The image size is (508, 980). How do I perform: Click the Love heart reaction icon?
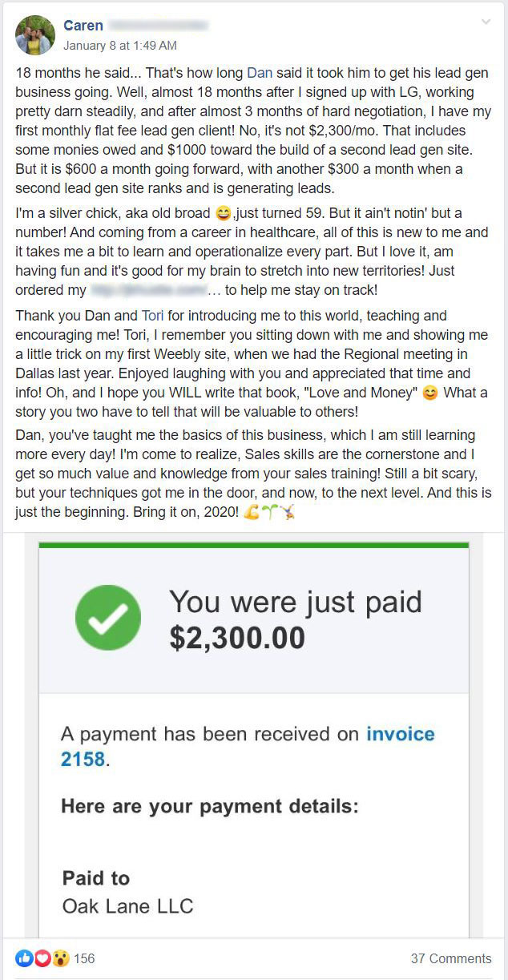[42, 958]
